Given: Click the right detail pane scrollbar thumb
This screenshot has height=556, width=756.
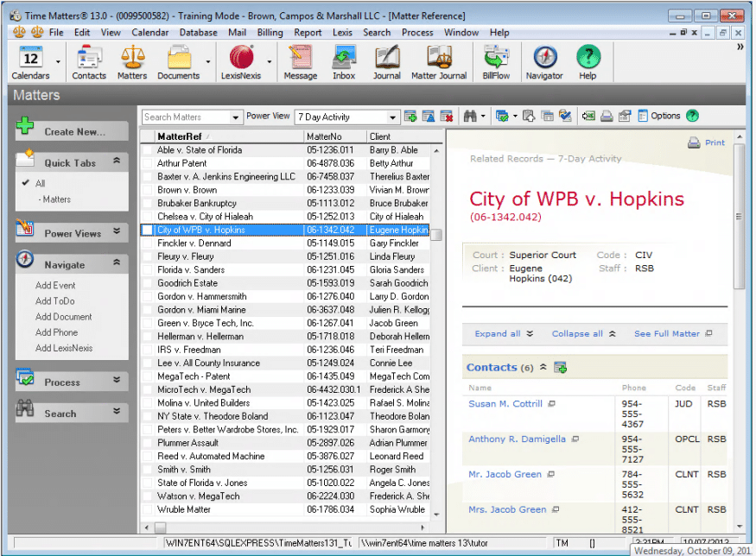Looking at the screenshot, I should pos(739,216).
